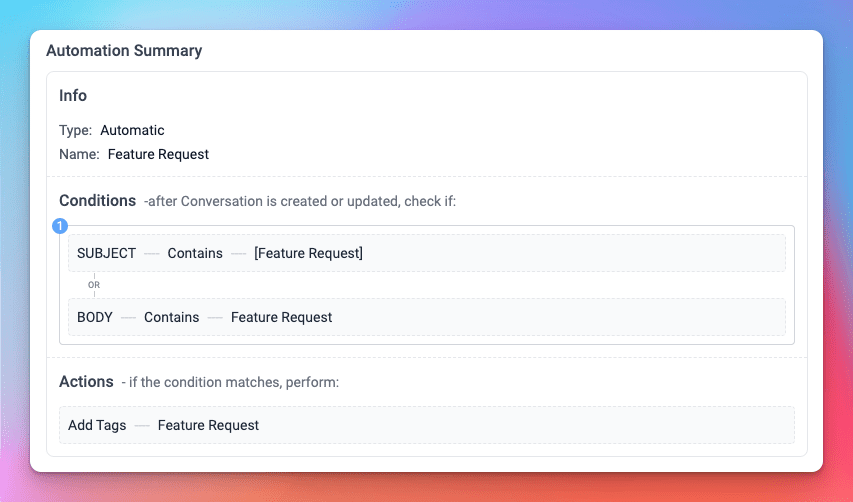Click the Actions section heading

(x=86, y=382)
